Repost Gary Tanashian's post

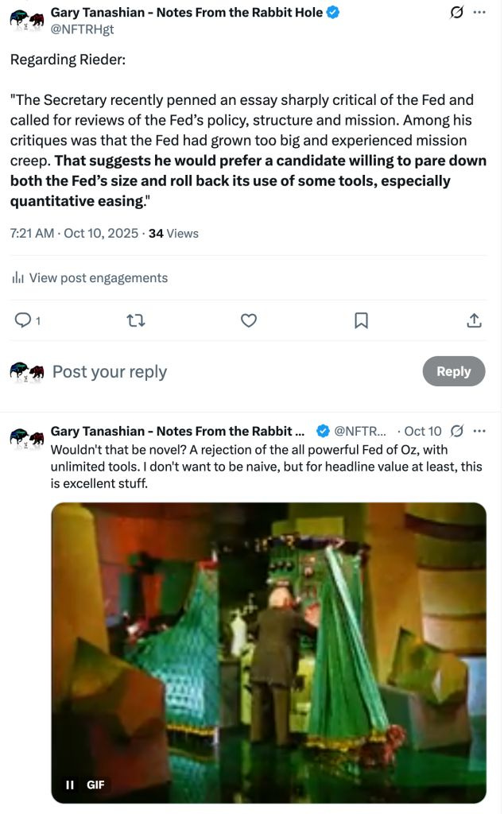(x=135, y=320)
